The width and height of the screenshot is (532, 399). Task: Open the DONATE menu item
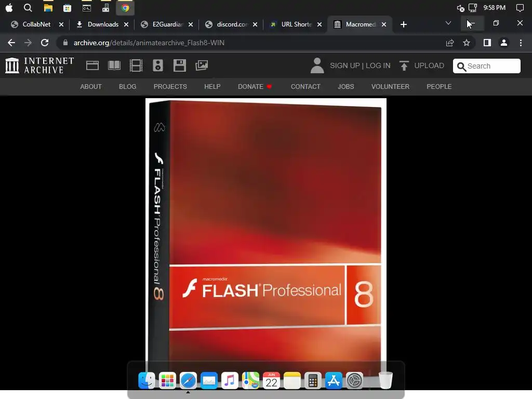click(255, 87)
